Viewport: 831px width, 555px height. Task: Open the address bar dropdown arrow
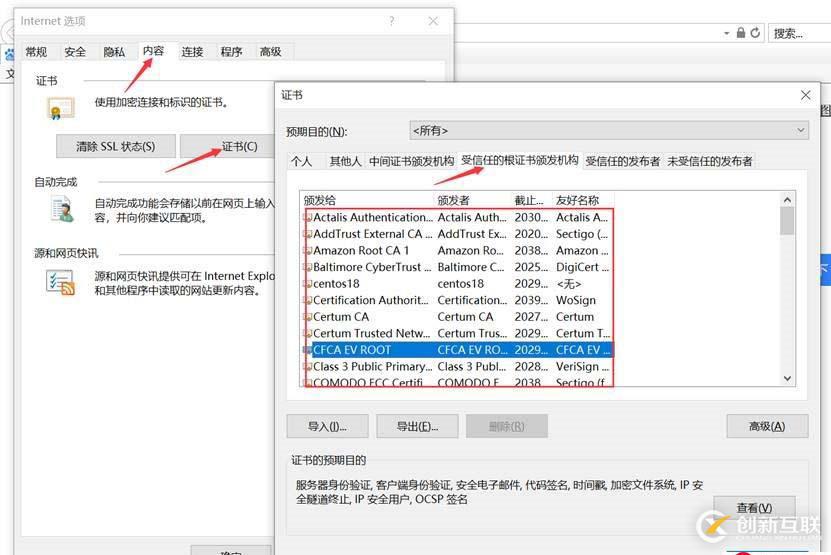pos(727,33)
